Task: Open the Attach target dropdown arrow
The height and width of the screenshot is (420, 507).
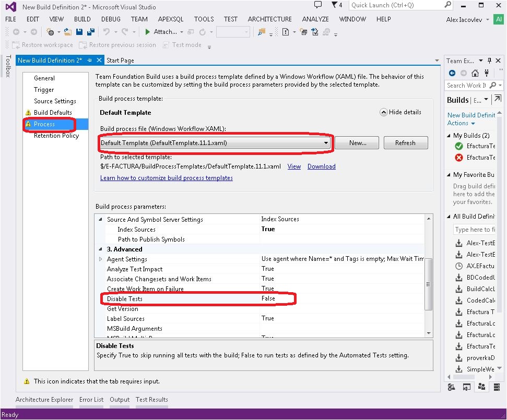Action: 181,32
